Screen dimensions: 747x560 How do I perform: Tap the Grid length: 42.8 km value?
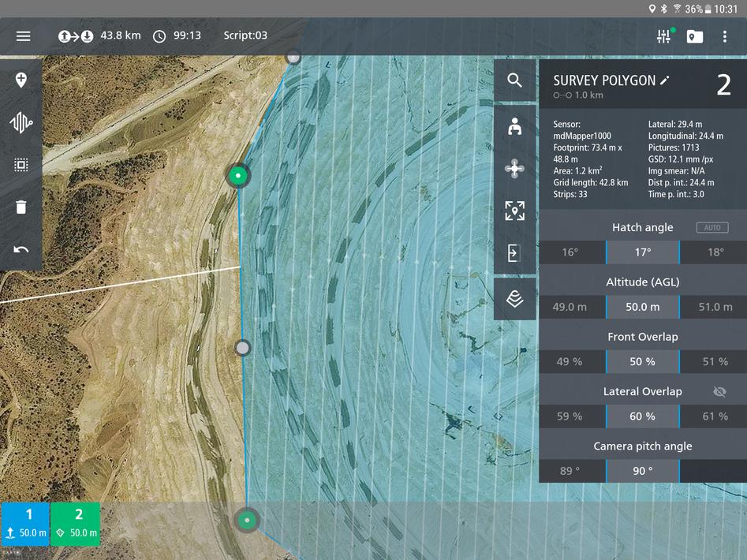pos(591,182)
